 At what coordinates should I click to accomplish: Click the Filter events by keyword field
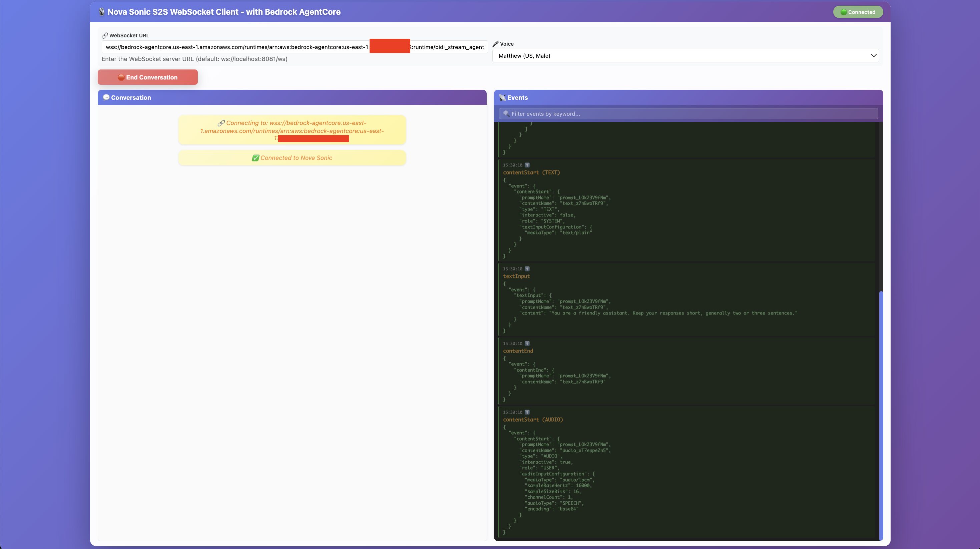(x=688, y=114)
